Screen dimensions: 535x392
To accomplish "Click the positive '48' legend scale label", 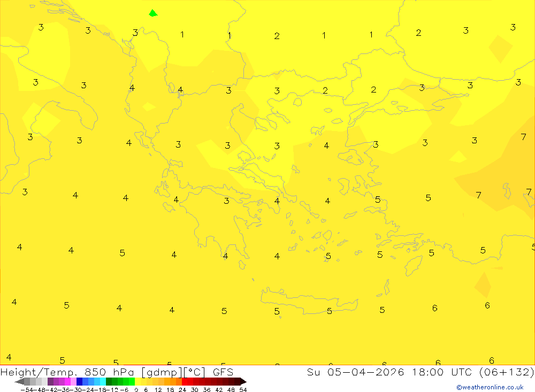I will pyautogui.click(x=231, y=389).
